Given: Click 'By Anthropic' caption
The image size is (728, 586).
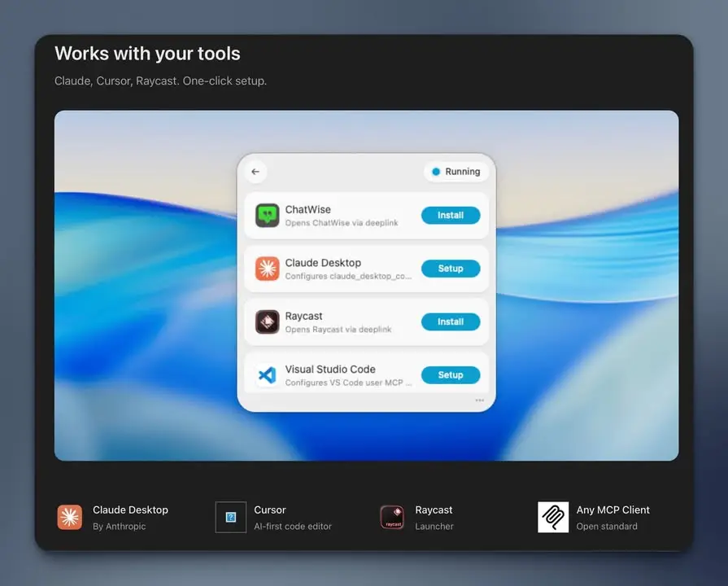Looking at the screenshot, I should (x=120, y=527).
